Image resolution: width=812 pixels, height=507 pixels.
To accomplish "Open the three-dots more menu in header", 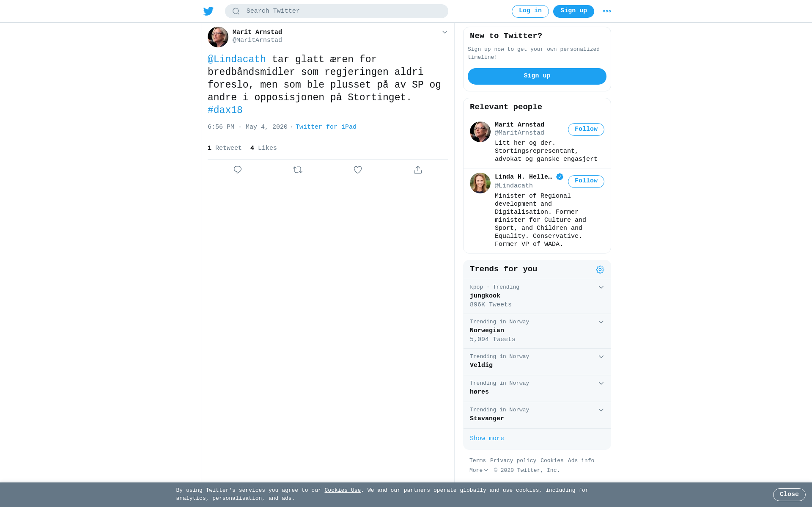I will (607, 11).
